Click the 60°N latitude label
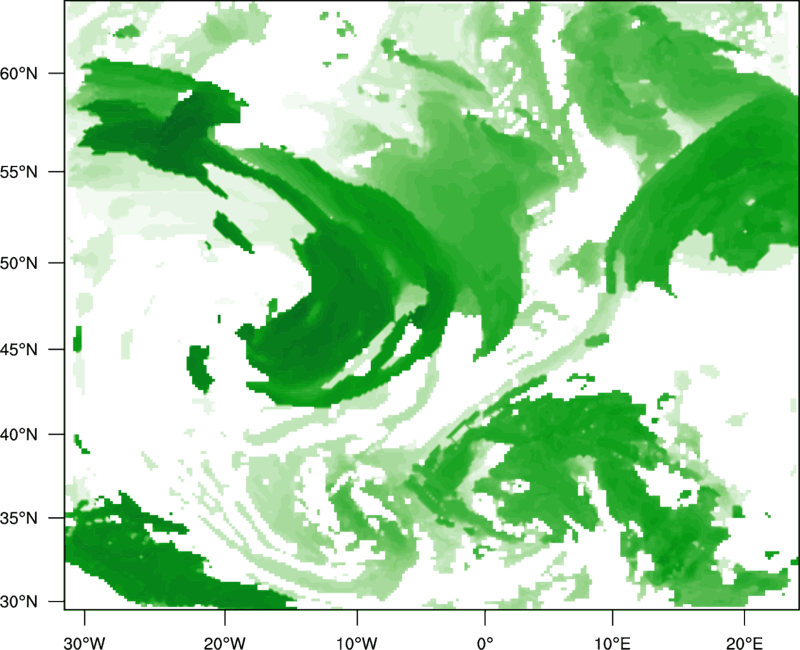Viewport: 800px width, 650px height. click(19, 73)
